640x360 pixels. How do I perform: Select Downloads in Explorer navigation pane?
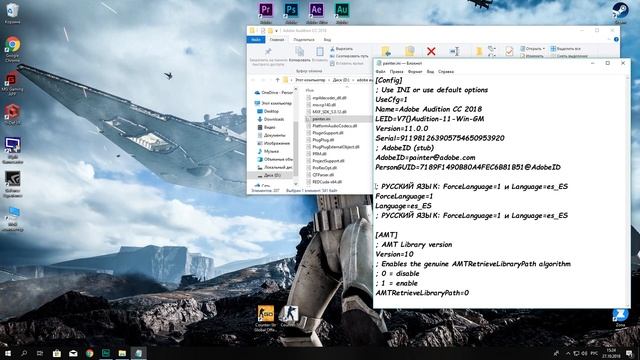coord(271,119)
